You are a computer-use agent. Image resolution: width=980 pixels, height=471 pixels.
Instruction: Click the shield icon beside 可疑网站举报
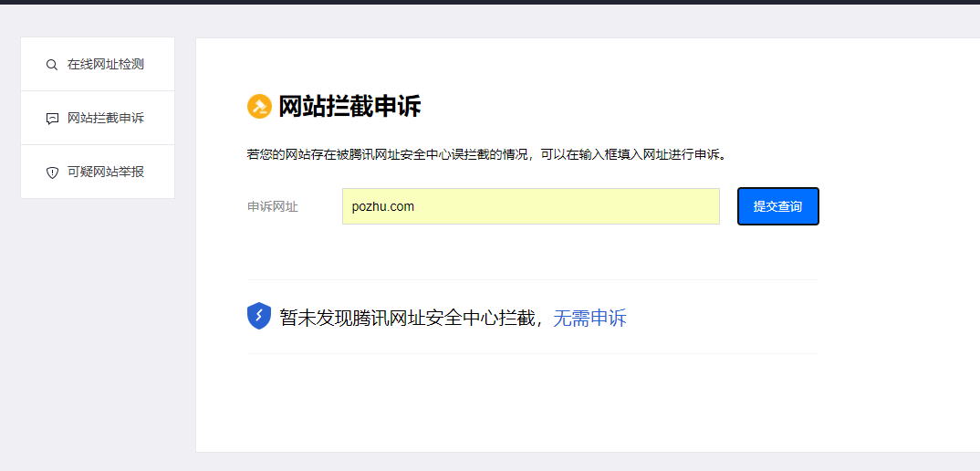[x=53, y=173]
